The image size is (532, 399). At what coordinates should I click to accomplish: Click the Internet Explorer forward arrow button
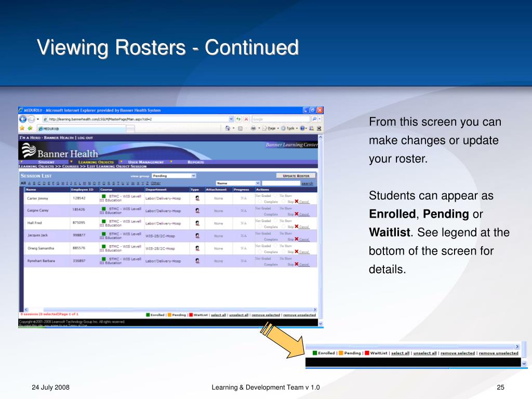pyautogui.click(x=31, y=119)
